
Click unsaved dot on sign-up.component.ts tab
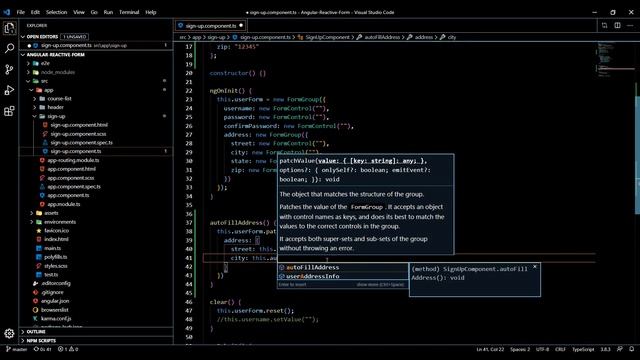tap(241, 26)
